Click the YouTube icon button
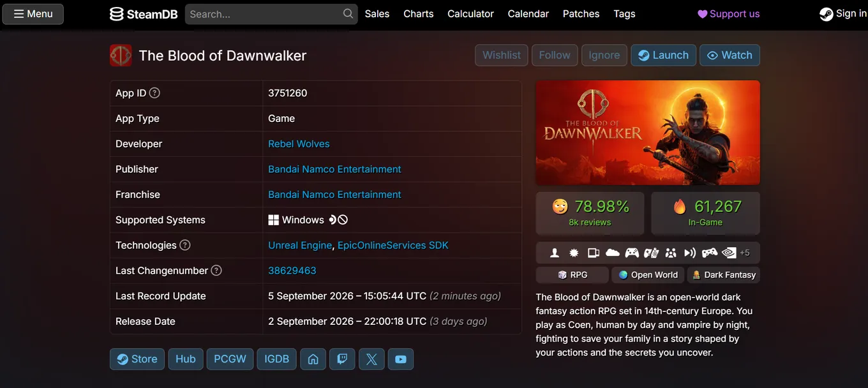This screenshot has height=388, width=868. (401, 359)
